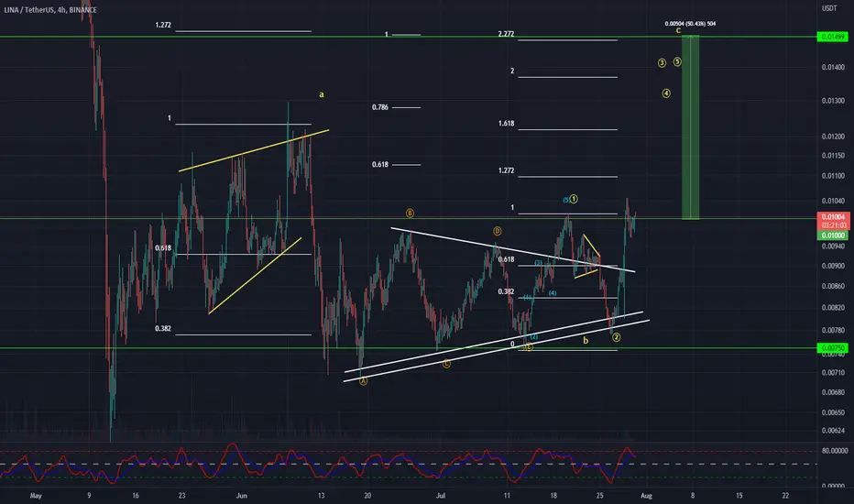Click the 0.00650 axis price
The height and width of the screenshot is (504, 854).
click(x=833, y=412)
